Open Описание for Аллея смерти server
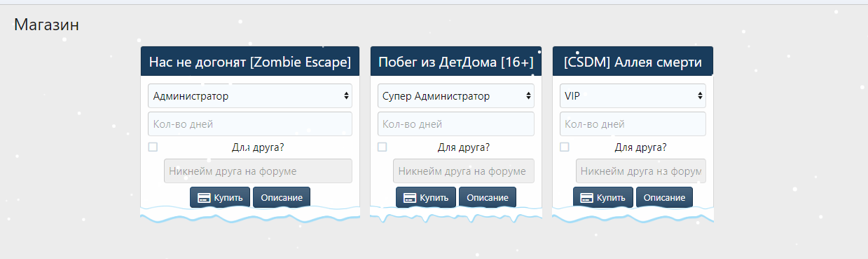The image size is (868, 259). click(665, 197)
